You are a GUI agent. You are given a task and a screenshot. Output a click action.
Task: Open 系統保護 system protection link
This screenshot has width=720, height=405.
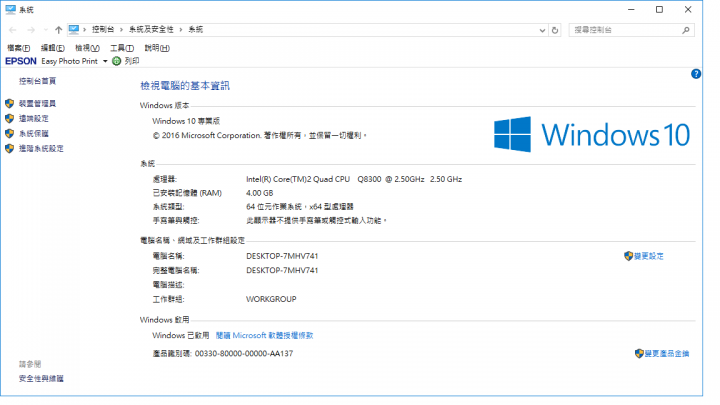34,134
